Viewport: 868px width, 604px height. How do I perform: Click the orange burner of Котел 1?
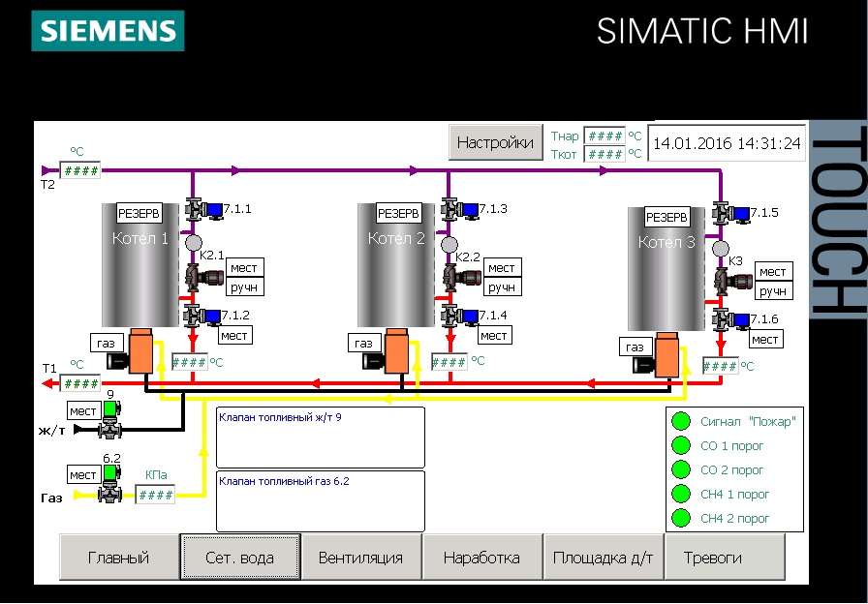[x=141, y=350]
